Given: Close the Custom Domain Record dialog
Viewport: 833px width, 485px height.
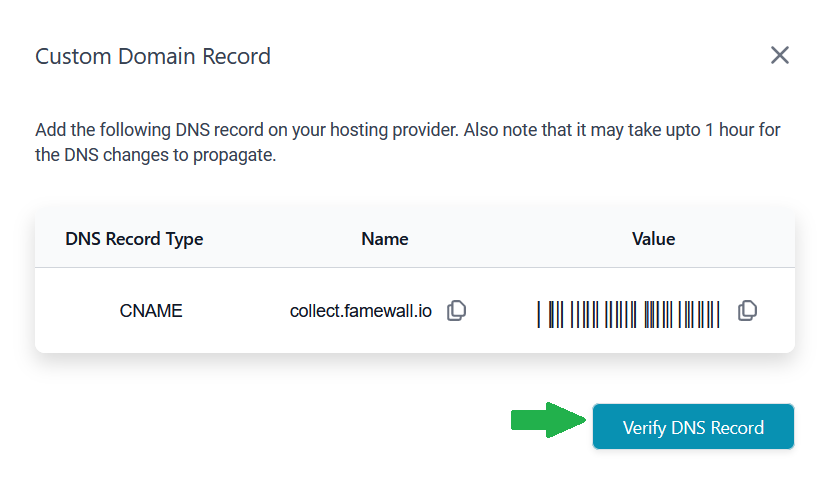Looking at the screenshot, I should [x=780, y=55].
